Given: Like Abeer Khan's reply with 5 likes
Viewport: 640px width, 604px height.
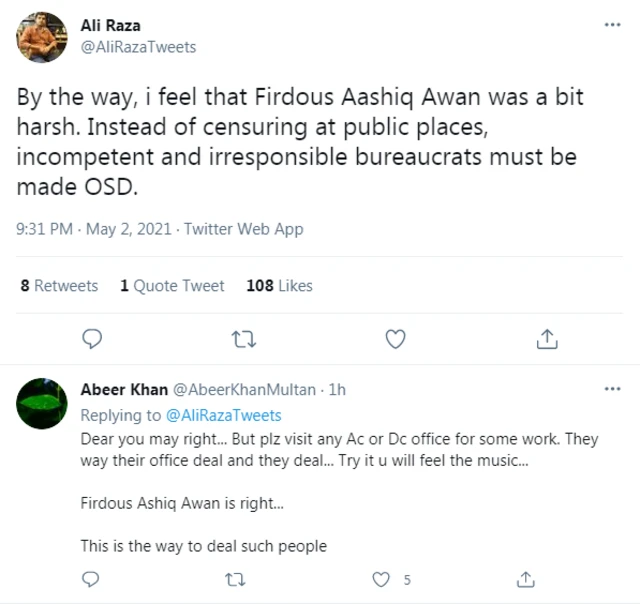Looking at the screenshot, I should (381, 579).
